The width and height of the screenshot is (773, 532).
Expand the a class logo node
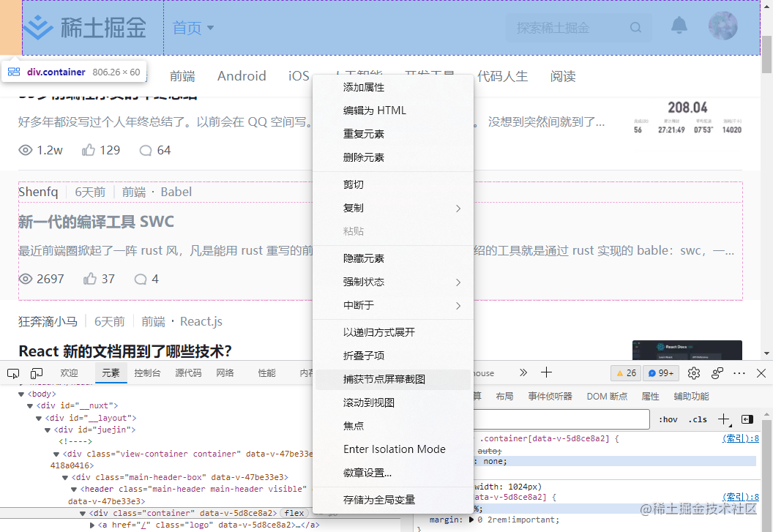pyautogui.click(x=92, y=525)
